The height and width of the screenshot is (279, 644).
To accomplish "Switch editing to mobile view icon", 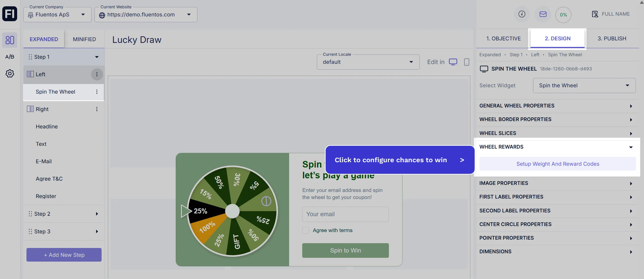I will [x=467, y=62].
